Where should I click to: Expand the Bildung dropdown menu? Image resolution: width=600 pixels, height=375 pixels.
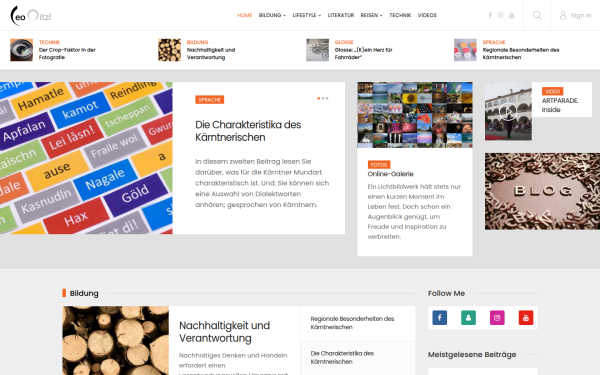[x=272, y=15]
